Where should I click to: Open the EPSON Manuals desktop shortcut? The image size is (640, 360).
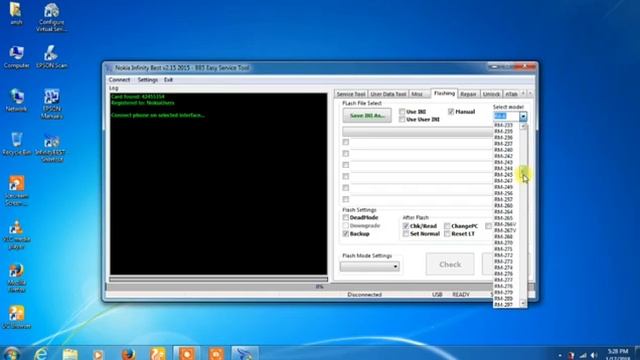51,104
